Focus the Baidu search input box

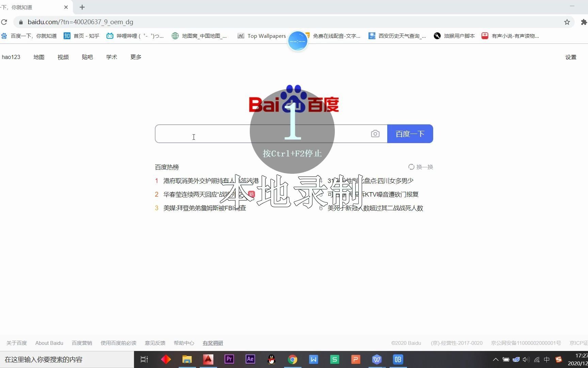(271, 134)
